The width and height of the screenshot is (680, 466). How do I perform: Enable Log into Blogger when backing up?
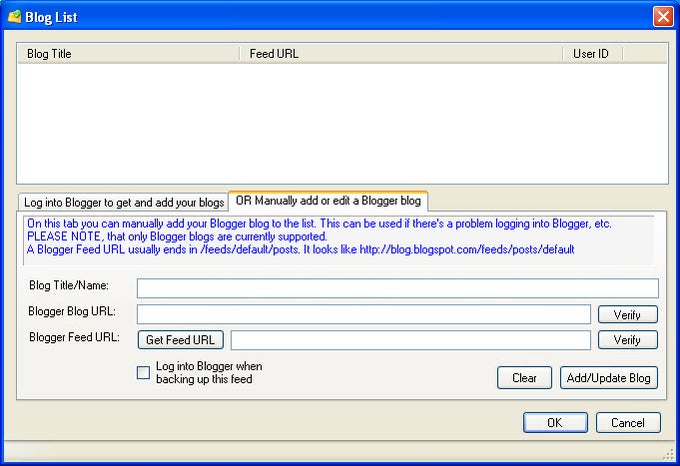click(144, 373)
